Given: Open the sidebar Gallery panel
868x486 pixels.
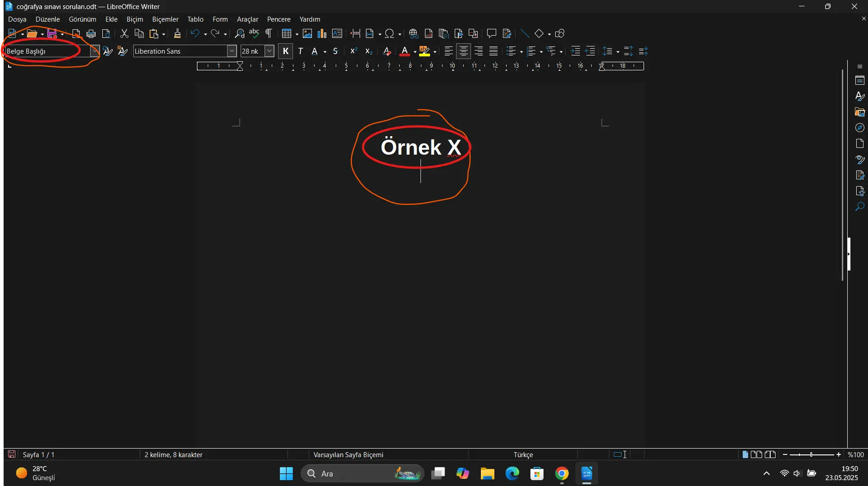Looking at the screenshot, I should [860, 112].
